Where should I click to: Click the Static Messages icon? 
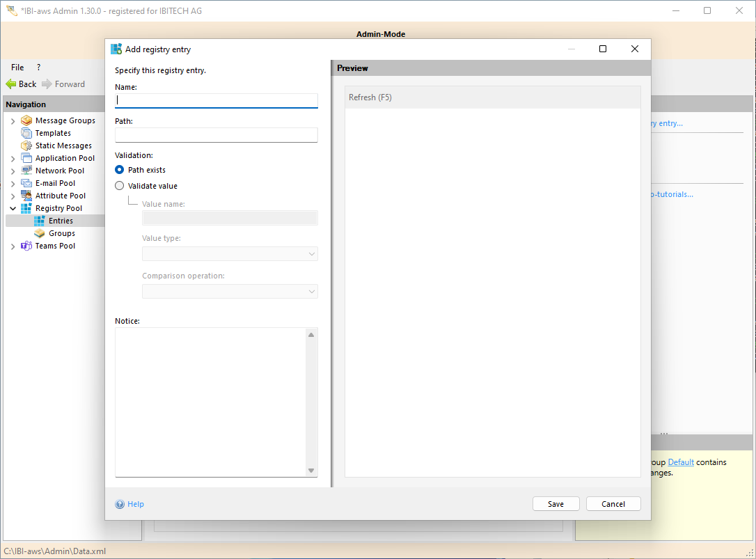[x=26, y=145]
